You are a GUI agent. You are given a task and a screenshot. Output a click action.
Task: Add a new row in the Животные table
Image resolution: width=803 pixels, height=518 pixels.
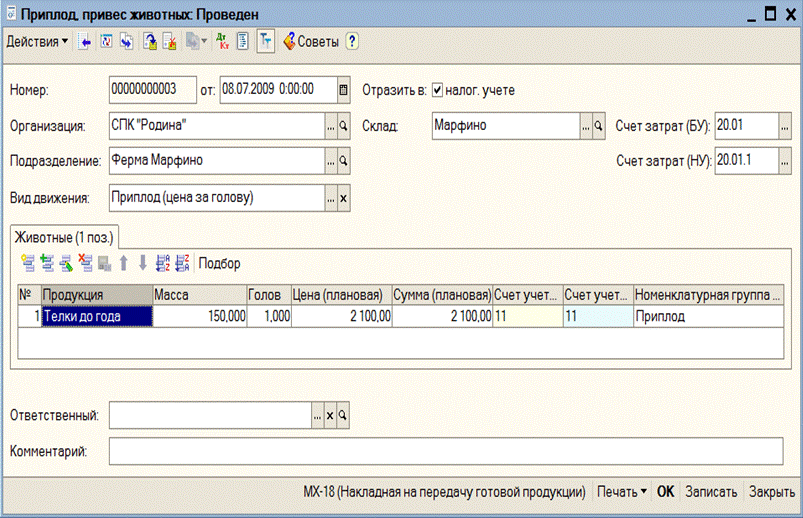(x=27, y=263)
